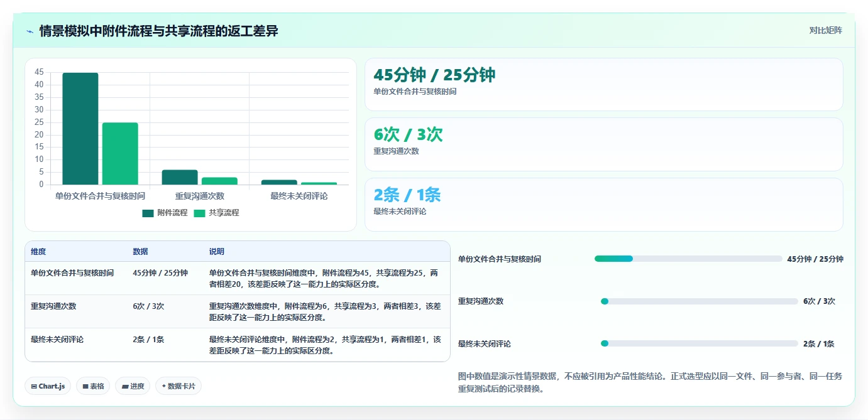
Task: Select the 2条 / 1条 cell in the table
Action: click(x=148, y=340)
